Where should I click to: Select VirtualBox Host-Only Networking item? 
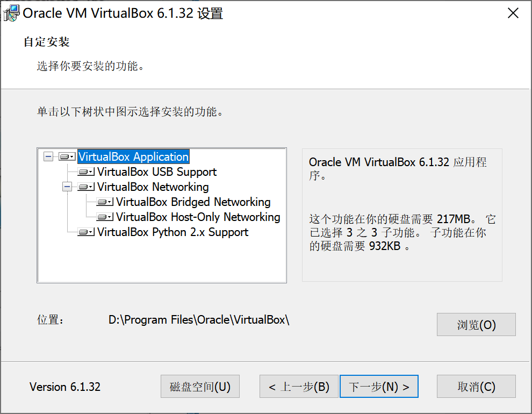[x=198, y=217]
